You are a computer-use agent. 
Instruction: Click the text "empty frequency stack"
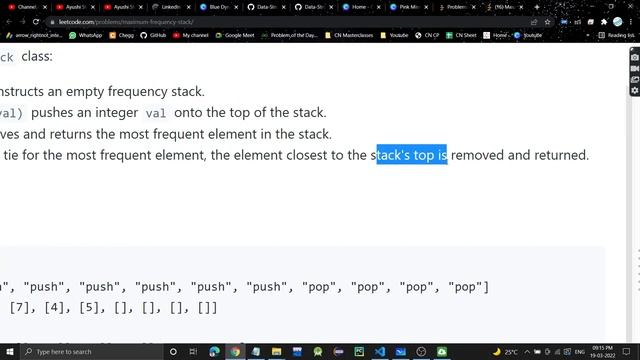[135, 91]
